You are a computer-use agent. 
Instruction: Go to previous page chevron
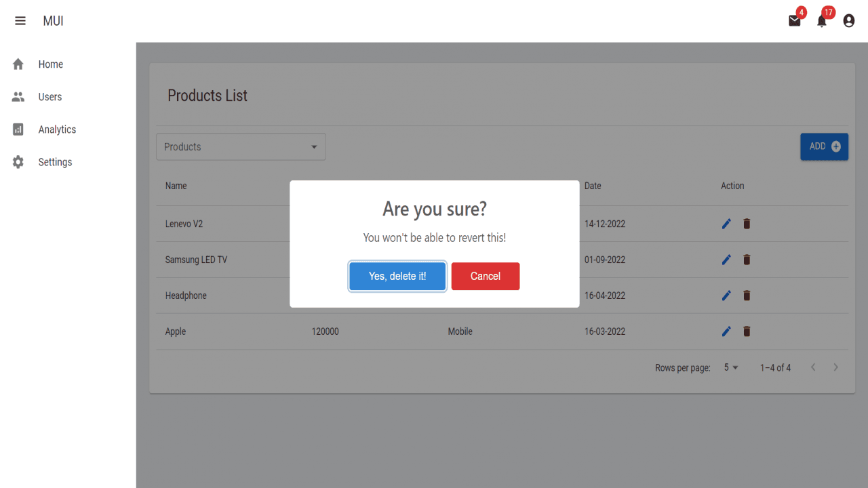(813, 367)
